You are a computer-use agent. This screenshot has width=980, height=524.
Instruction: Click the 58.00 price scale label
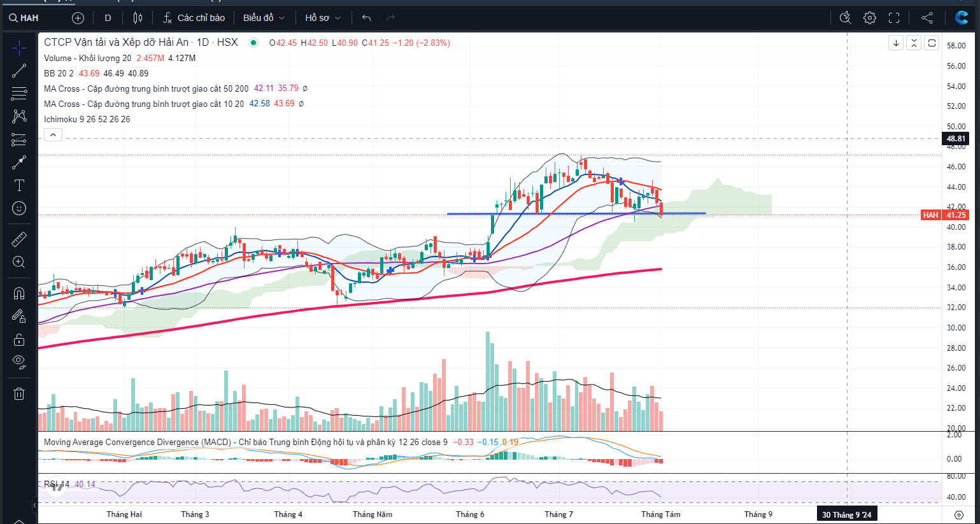(x=956, y=46)
